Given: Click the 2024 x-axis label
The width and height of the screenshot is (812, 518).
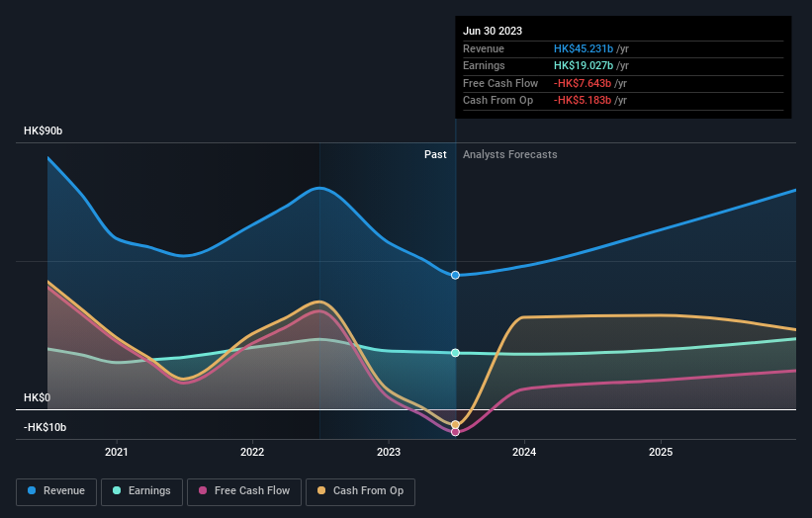Looking at the screenshot, I should (x=524, y=453).
